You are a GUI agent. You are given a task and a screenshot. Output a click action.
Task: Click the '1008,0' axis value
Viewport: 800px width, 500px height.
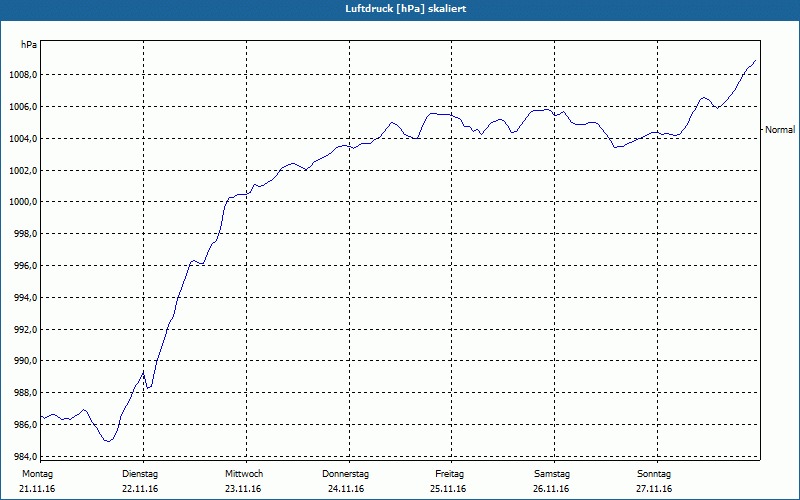tap(25, 75)
